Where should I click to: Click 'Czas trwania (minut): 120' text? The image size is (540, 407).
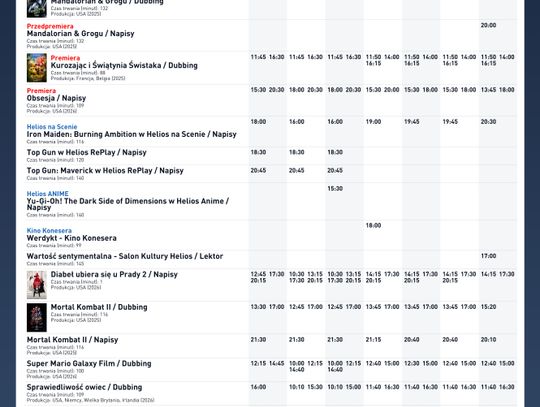(x=55, y=160)
